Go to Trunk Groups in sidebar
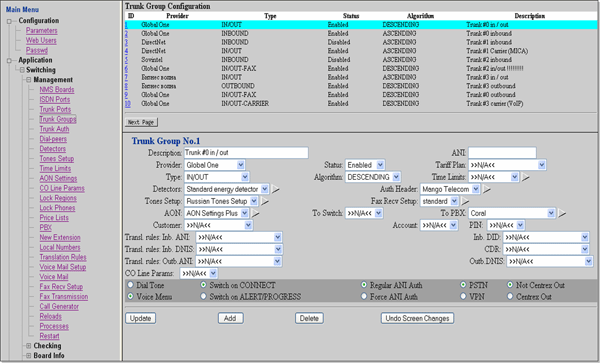The image size is (600, 363). click(x=58, y=119)
